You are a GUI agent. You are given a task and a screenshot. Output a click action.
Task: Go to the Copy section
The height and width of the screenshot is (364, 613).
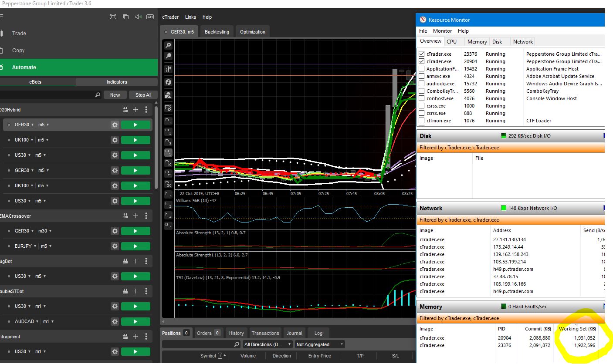18,50
